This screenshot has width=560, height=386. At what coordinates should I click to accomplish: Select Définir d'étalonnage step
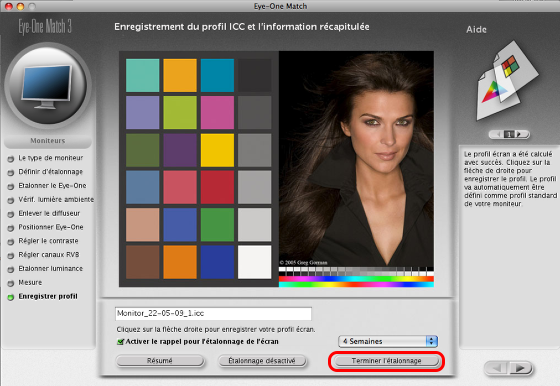50,172
